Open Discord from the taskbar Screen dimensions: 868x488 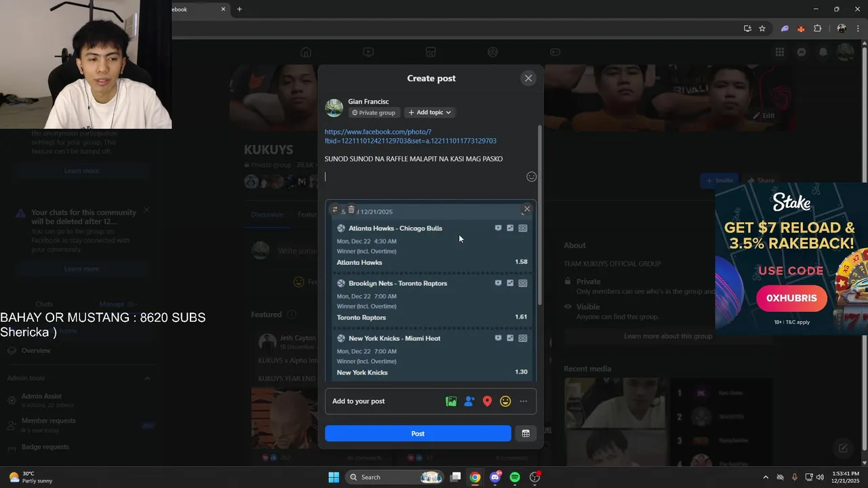coord(495,477)
